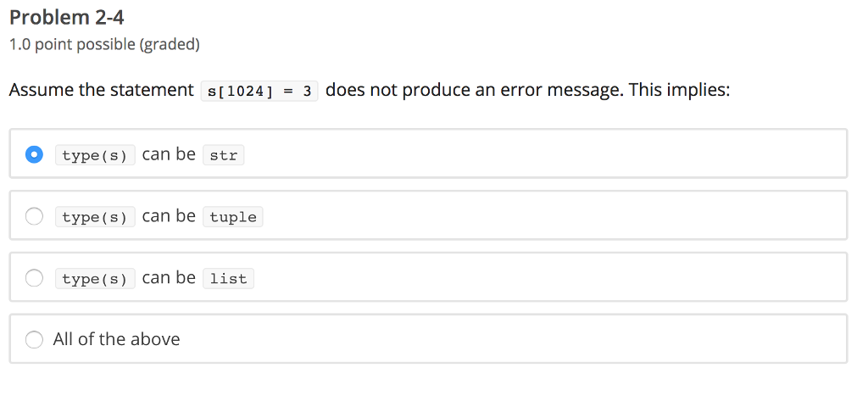Click "can be" text in the tuple option

click(169, 216)
